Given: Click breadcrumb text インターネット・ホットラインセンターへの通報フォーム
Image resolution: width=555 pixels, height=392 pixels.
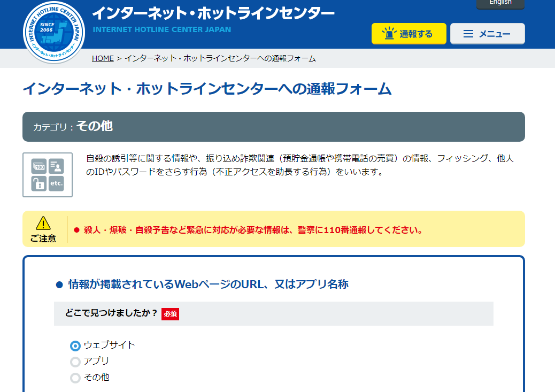Looking at the screenshot, I should [220, 58].
